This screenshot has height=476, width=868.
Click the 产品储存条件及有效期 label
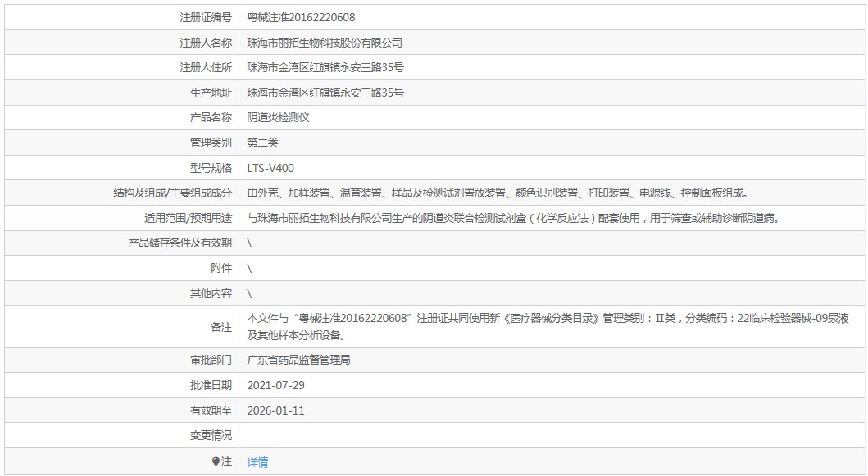(180, 243)
